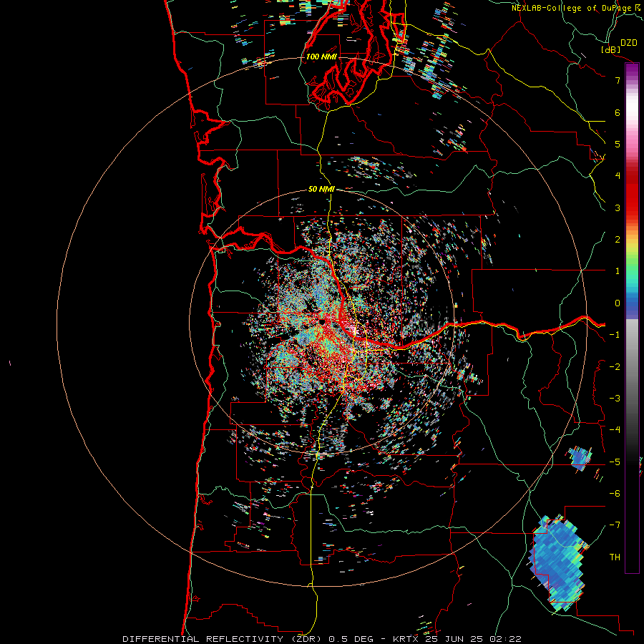Viewport: 644px width, 644px height.
Task: Click the NEXLAB-College of DuPage credit text
Action: pos(577,8)
